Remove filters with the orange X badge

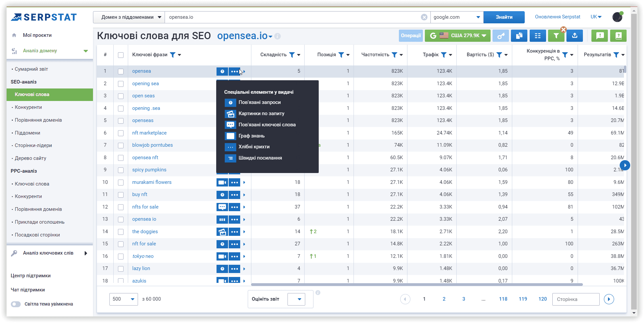pyautogui.click(x=563, y=30)
